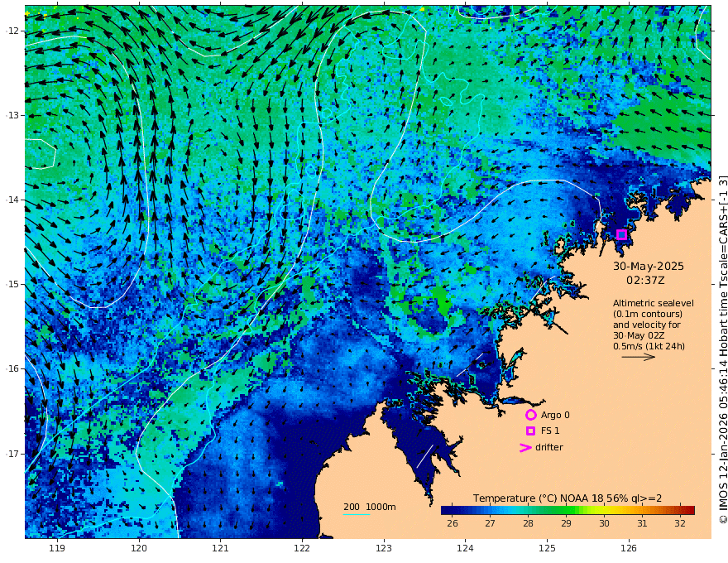Click the longitude axis label "126"
The image size is (728, 563).
(x=629, y=549)
